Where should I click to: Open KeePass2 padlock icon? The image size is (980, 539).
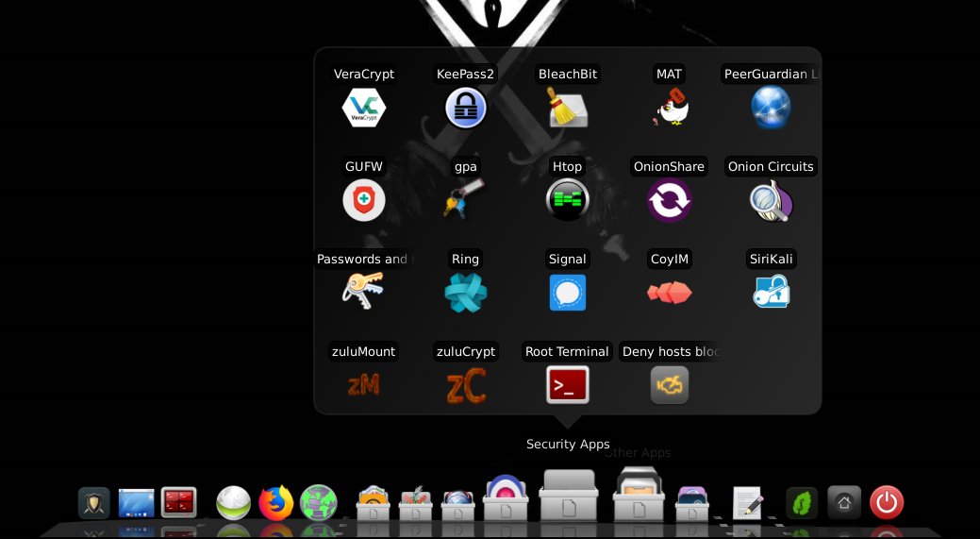tap(466, 108)
